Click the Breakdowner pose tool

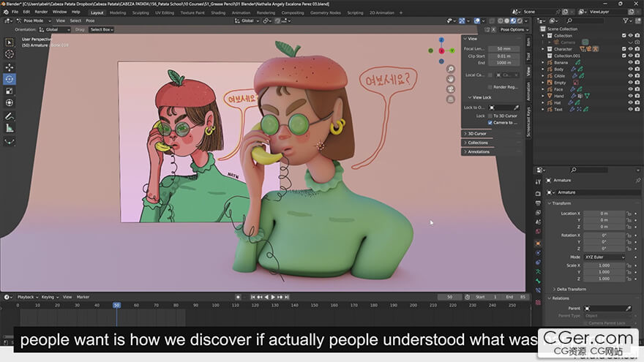click(x=9, y=142)
